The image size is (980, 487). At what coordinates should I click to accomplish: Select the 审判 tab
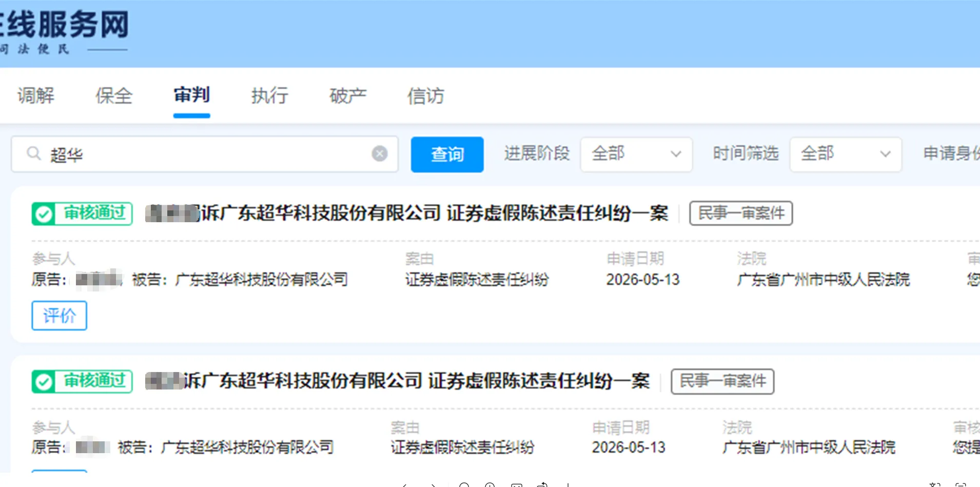tap(191, 95)
